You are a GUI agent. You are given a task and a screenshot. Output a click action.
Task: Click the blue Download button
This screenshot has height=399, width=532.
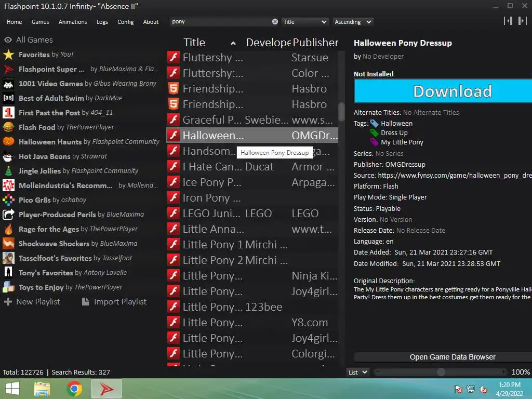point(443,91)
